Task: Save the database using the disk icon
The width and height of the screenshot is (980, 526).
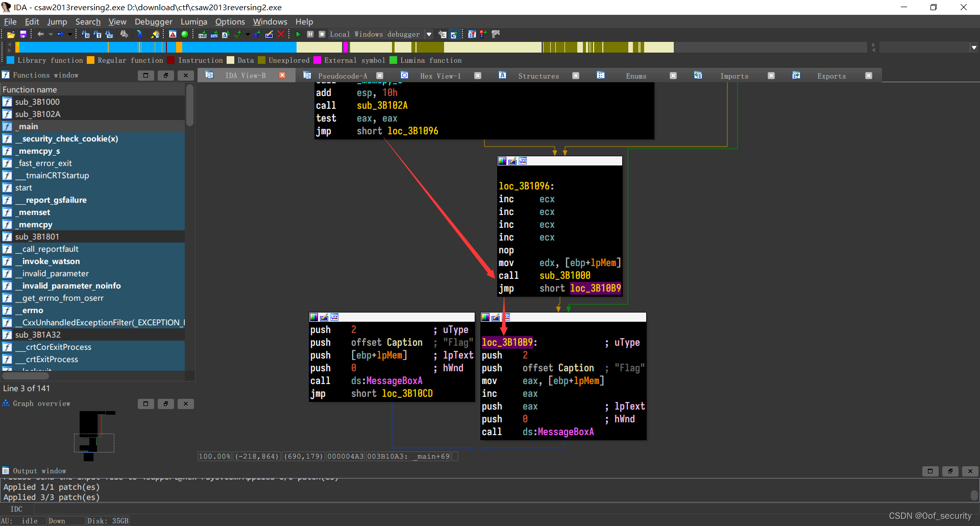Action: tap(23, 34)
